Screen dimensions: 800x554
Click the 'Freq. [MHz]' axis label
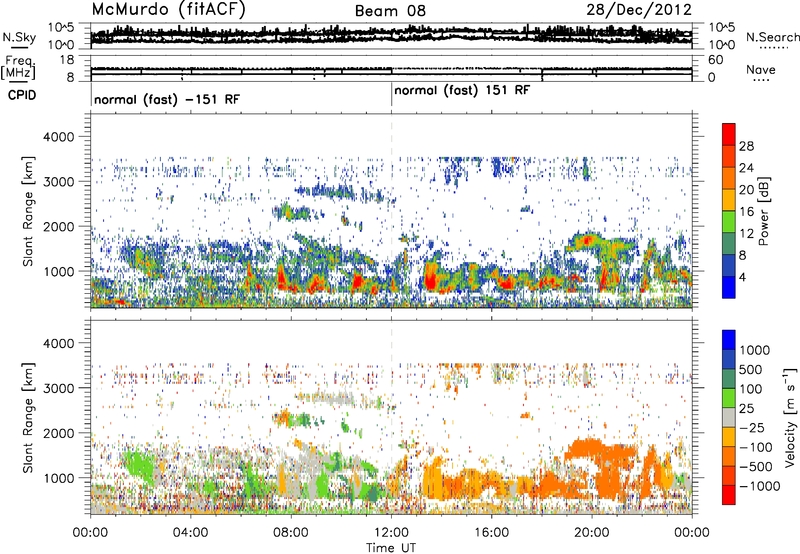[x=18, y=68]
